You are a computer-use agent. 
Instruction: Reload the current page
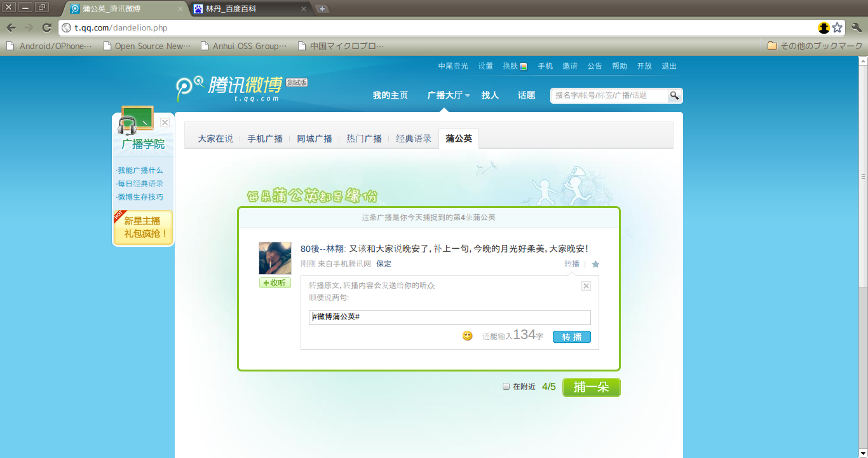coord(46,27)
